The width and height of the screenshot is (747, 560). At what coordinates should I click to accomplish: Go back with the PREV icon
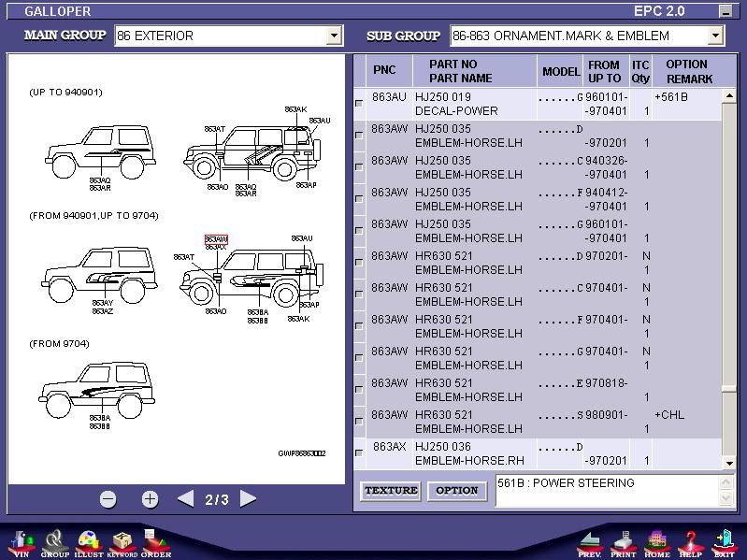[589, 544]
